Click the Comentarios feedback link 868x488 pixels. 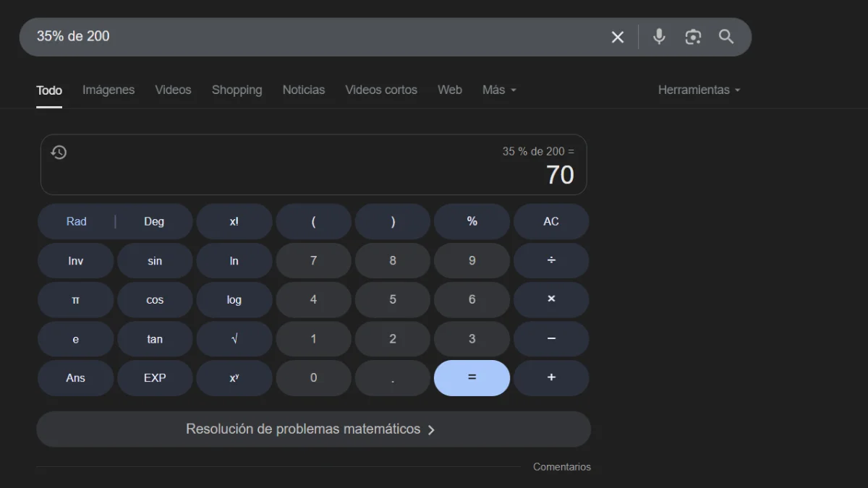tap(562, 467)
